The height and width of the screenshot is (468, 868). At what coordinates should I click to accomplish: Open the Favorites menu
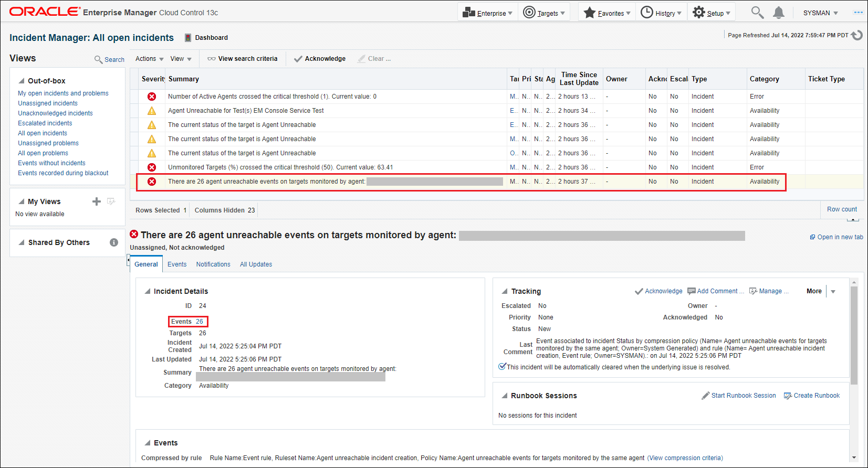[x=607, y=13]
